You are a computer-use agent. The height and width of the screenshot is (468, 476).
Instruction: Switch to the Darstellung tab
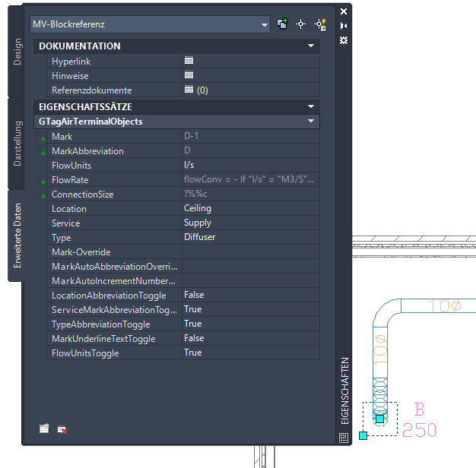tap(16, 144)
